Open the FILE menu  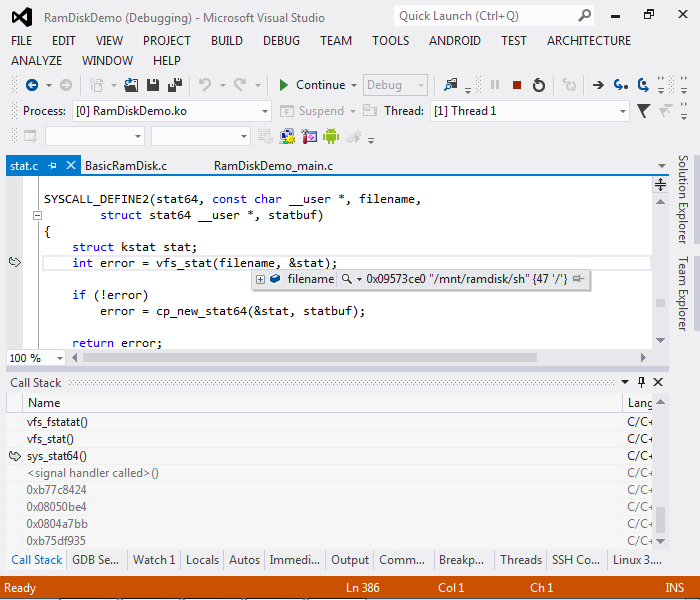point(21,41)
